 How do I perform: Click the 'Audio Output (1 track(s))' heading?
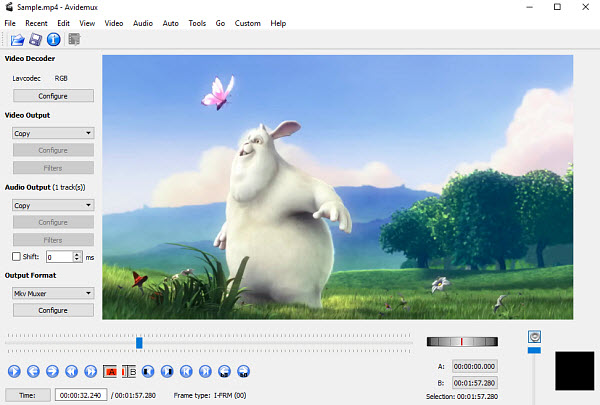45,187
